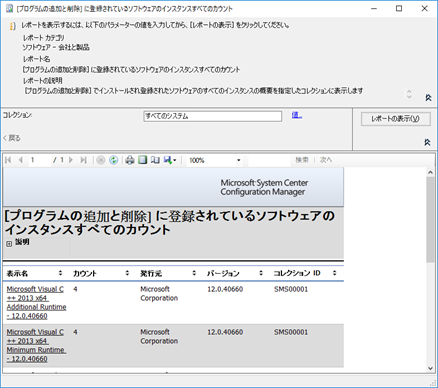Open the 100% zoom dropdown
Viewport: 438px width, 388px height.
click(x=214, y=161)
